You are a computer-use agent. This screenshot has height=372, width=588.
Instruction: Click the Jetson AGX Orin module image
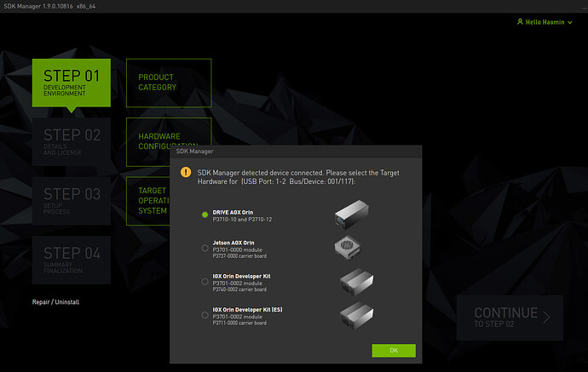347,247
